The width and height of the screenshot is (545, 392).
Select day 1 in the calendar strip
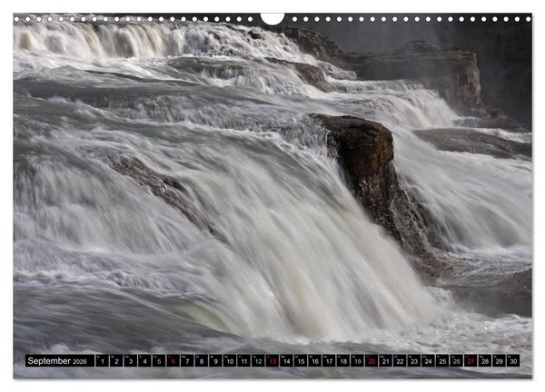click(x=102, y=361)
